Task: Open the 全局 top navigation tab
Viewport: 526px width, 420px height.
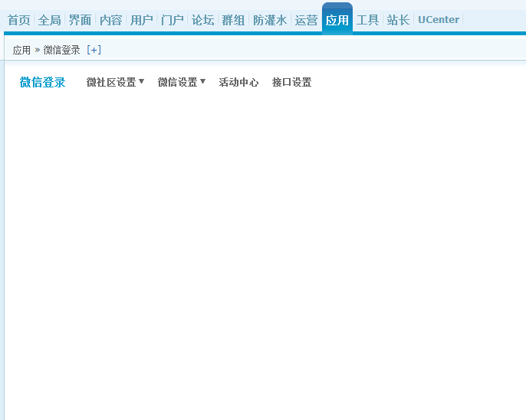Action: point(50,20)
